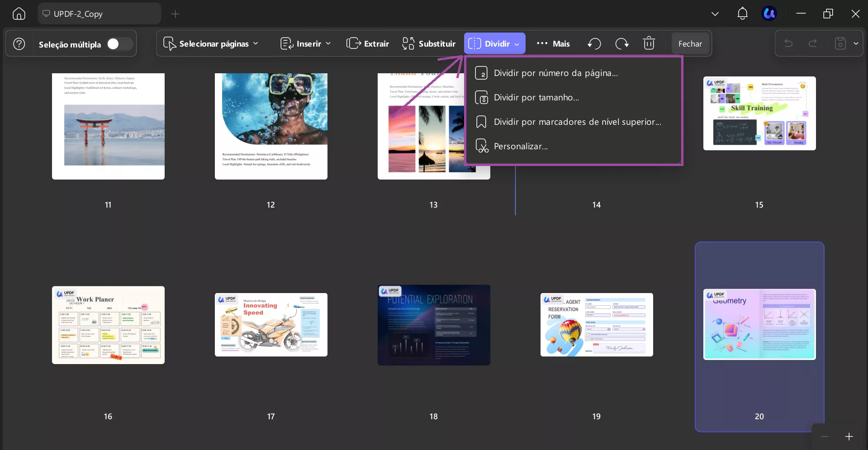Image resolution: width=868 pixels, height=450 pixels.
Task: Click the split-by-page-number icon
Action: click(x=481, y=73)
